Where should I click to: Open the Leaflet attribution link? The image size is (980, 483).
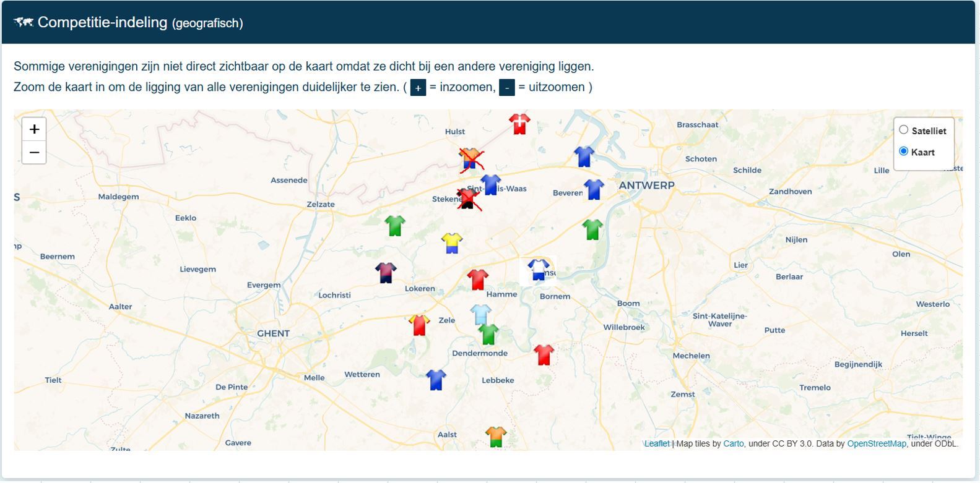pyautogui.click(x=657, y=443)
